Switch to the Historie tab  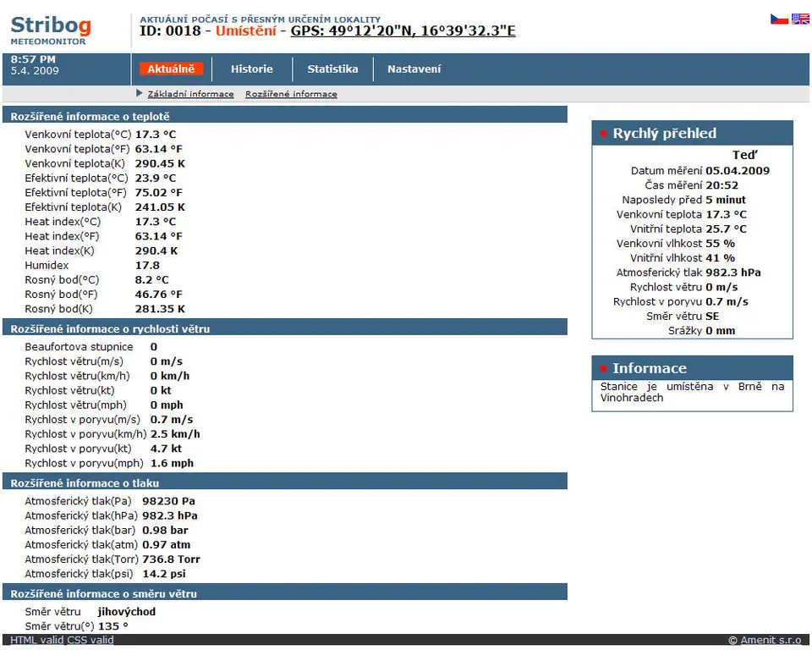coord(252,69)
